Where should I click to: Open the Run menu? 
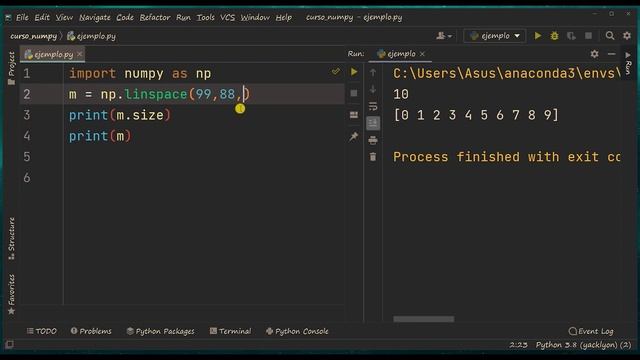coord(183,18)
